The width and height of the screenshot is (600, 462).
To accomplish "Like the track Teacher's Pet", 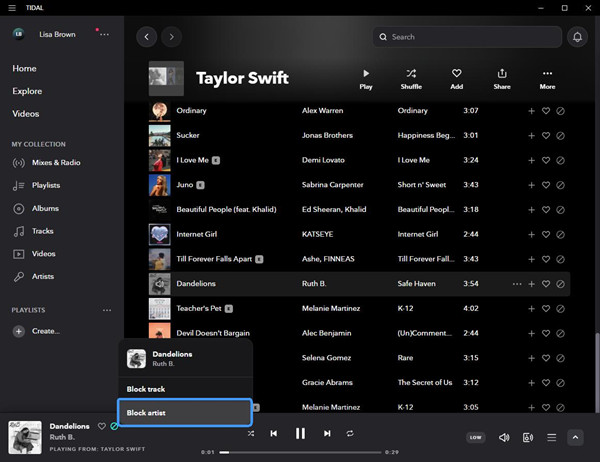I will [x=546, y=309].
